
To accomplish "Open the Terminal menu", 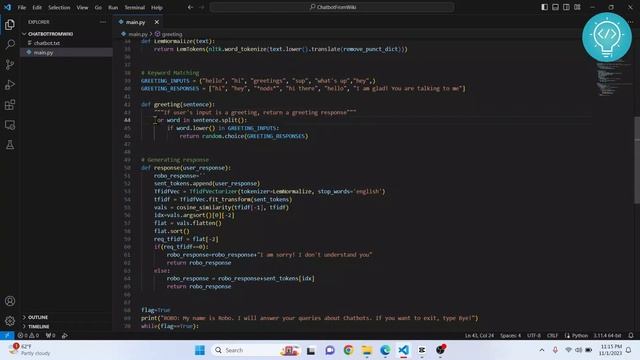I will (x=135, y=7).
